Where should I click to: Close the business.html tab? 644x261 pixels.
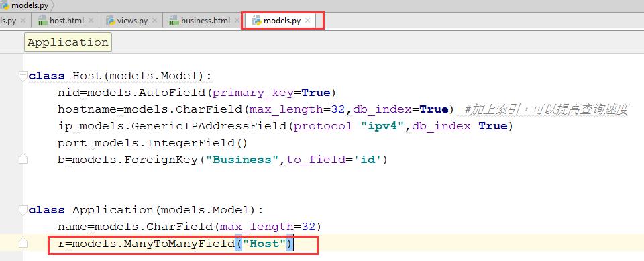(237, 20)
